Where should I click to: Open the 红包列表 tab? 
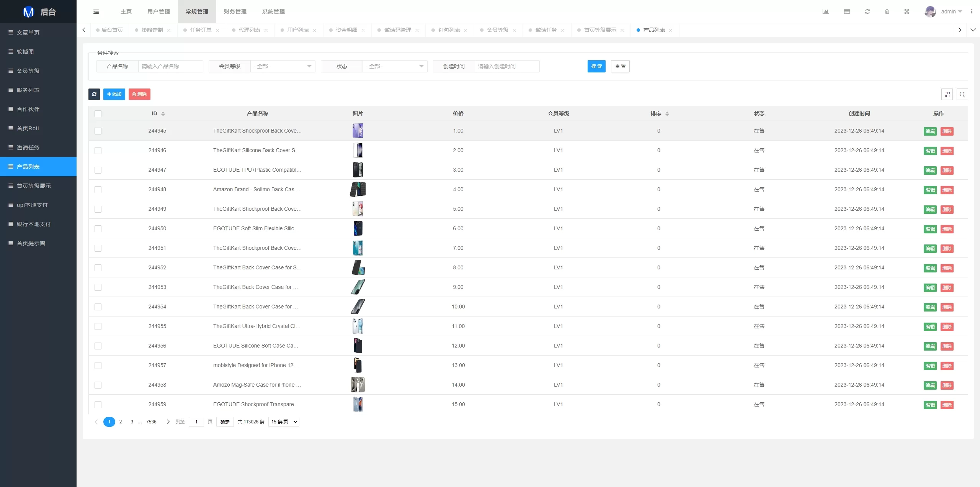click(x=449, y=30)
